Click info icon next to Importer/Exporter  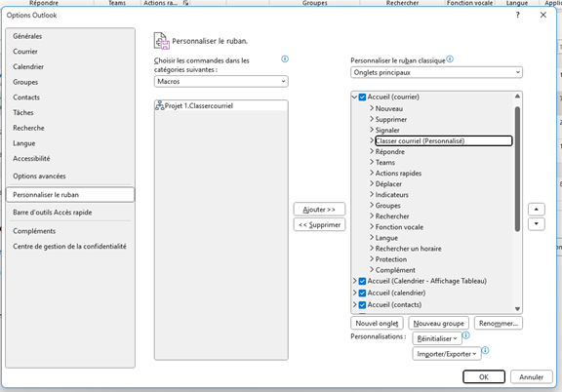pos(485,350)
